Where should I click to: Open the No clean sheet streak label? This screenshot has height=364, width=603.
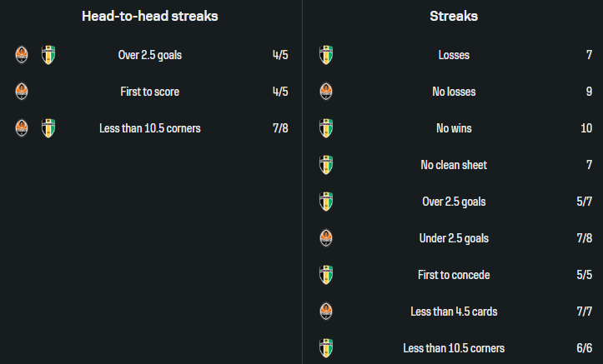tap(454, 165)
